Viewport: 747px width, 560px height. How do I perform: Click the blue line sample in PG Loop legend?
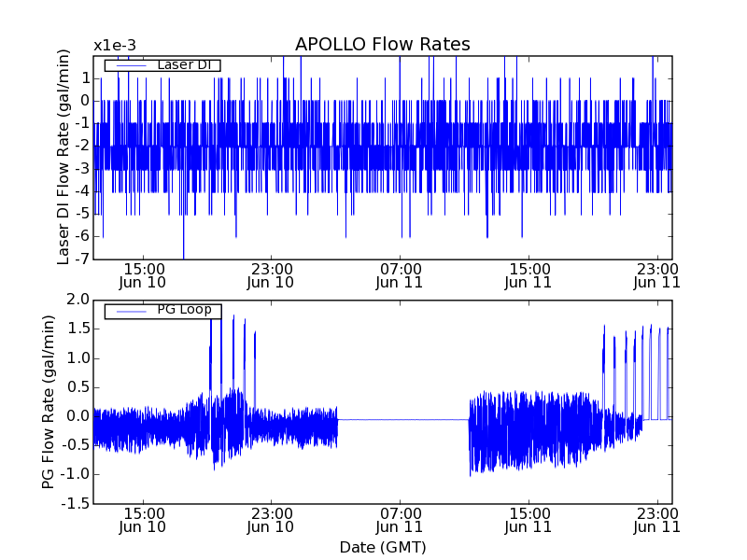(126, 311)
